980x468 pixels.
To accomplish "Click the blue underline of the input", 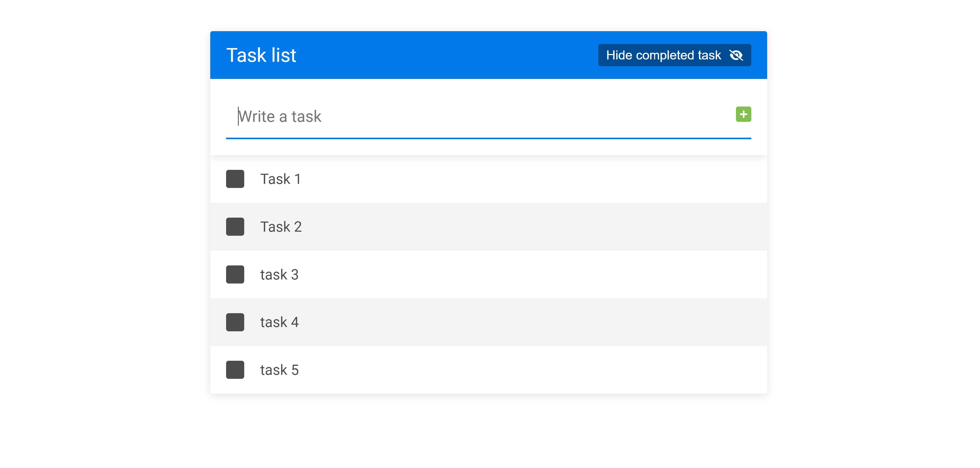I will coord(488,138).
